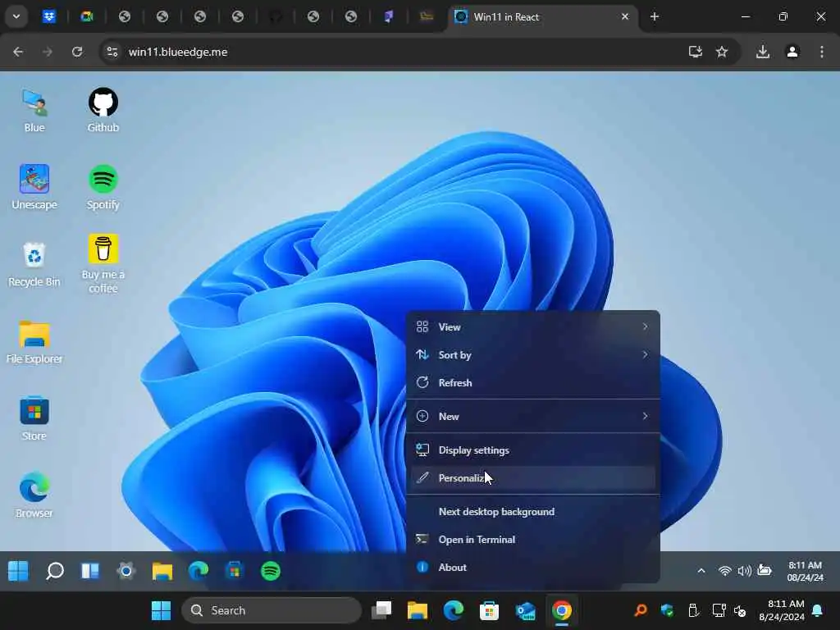Click the host taskbar Search box
The width and height of the screenshot is (840, 630).
pos(272,610)
